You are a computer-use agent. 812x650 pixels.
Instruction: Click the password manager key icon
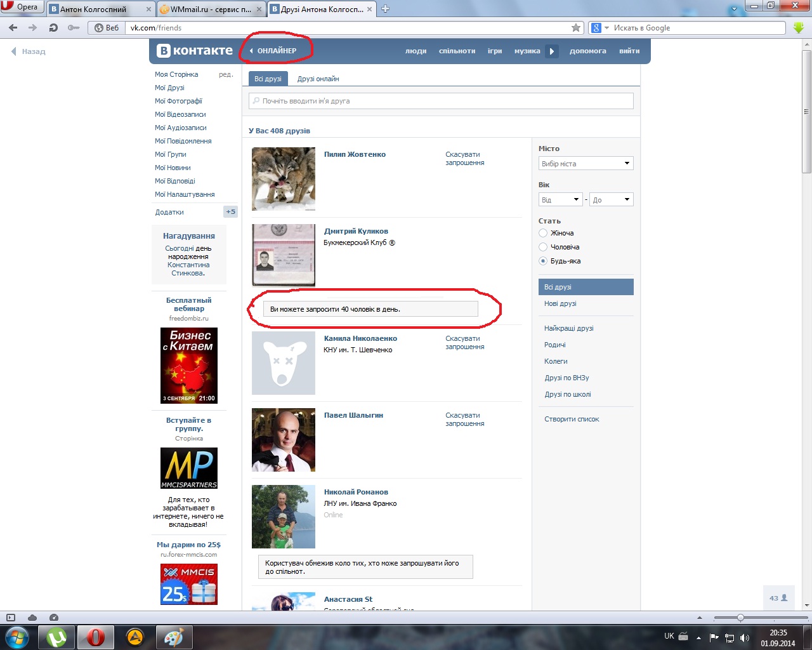pyautogui.click(x=74, y=28)
